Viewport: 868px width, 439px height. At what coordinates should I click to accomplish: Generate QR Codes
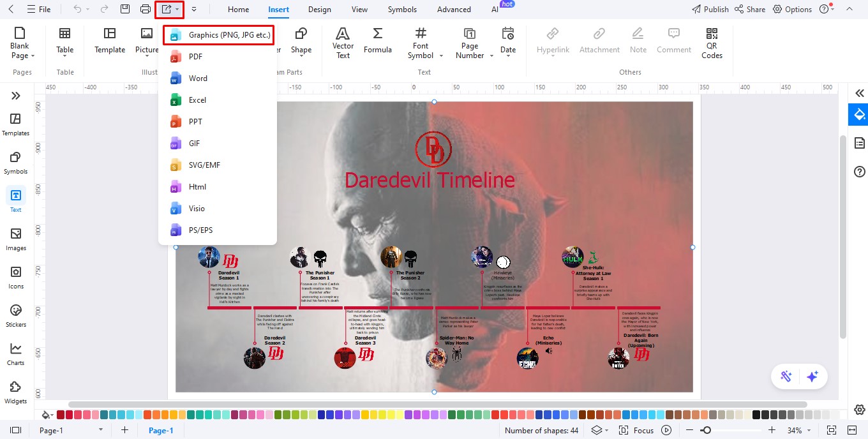[x=712, y=43]
